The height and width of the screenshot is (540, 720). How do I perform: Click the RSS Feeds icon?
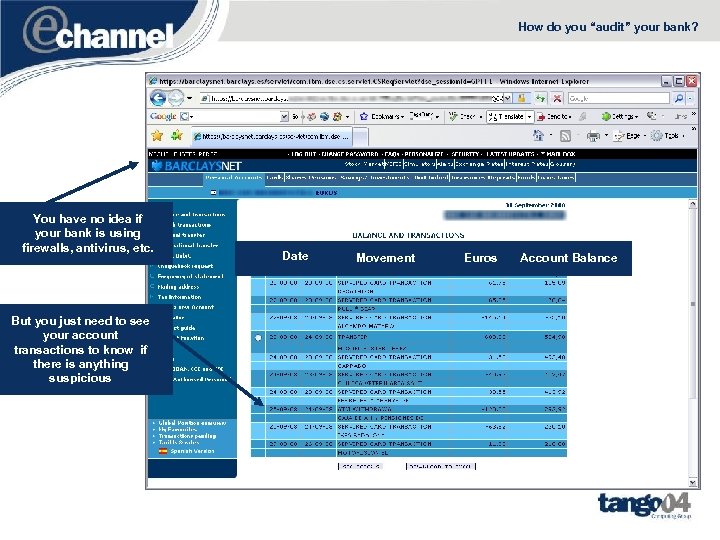pos(566,136)
